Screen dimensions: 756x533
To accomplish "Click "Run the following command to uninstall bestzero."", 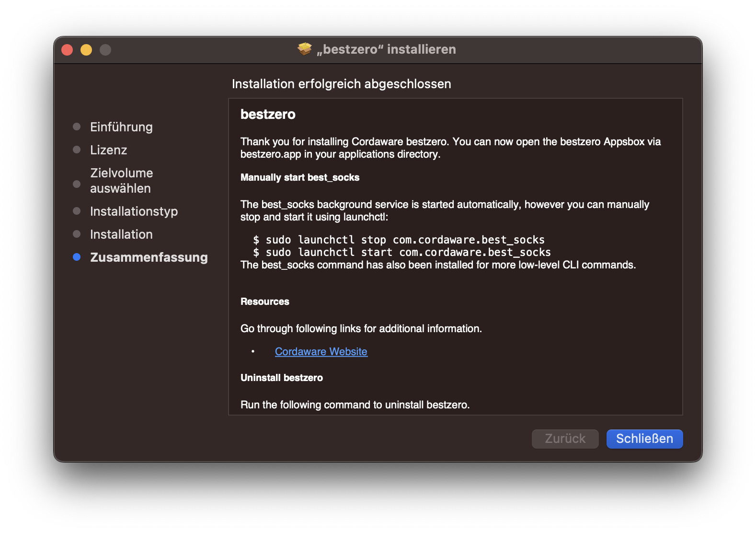I will [x=355, y=405].
